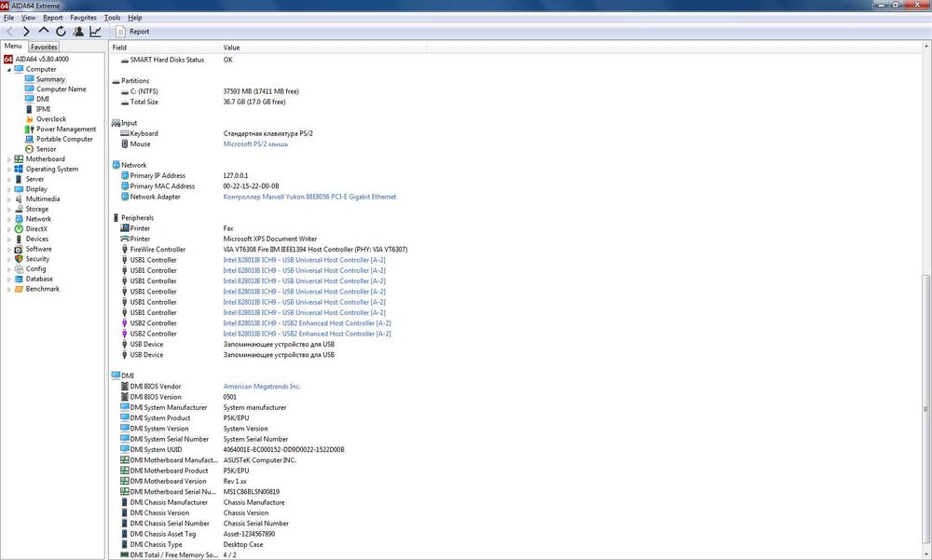Viewport: 932px width, 560px height.
Task: Select the Primary MAC Address row
Action: [x=514, y=186]
